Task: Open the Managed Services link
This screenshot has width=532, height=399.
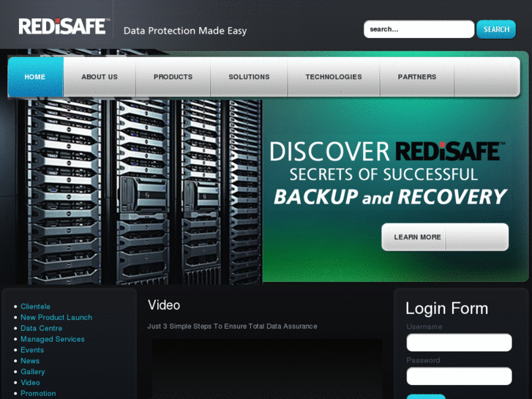Action: [53, 339]
